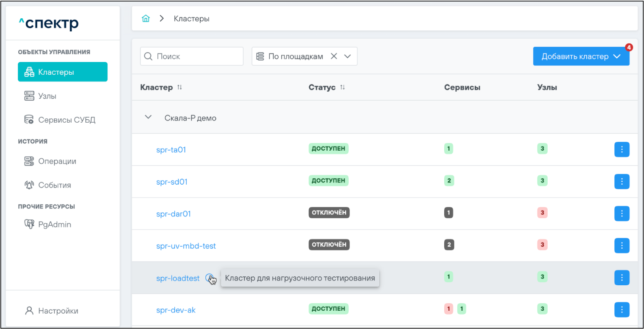Sort by the Статус column arrows
Image resolution: width=644 pixels, height=329 pixels.
coord(342,87)
